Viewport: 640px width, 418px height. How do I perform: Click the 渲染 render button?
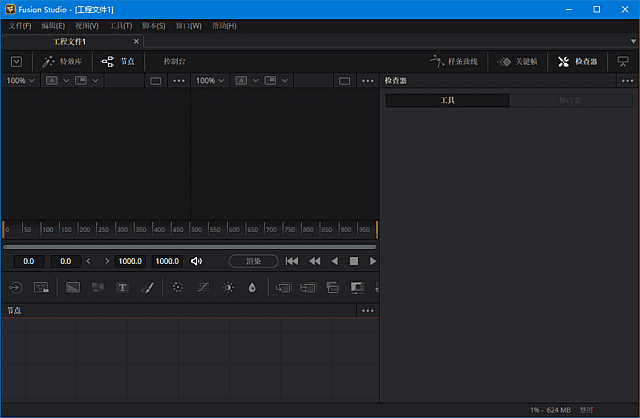[253, 261]
